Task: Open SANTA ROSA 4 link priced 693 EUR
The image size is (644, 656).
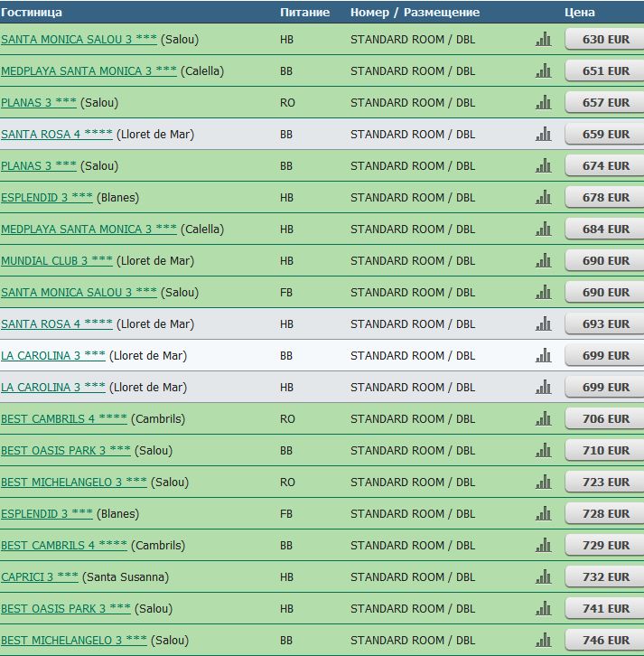Action: [x=57, y=324]
